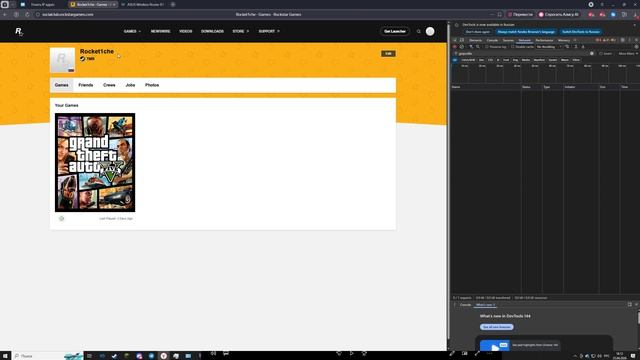Select the Font filter chip
640x360 pixels.
pos(506,60)
